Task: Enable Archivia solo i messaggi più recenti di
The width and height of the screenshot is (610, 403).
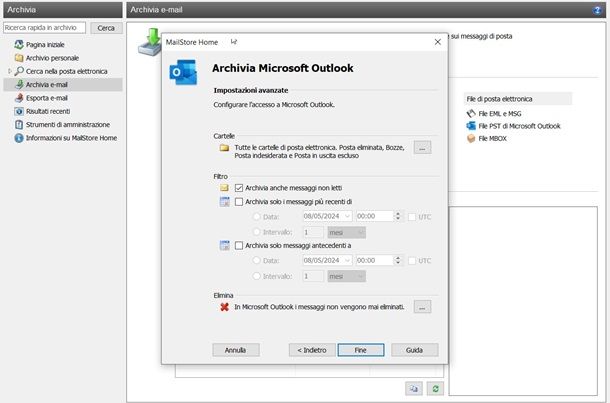Action: [239, 202]
